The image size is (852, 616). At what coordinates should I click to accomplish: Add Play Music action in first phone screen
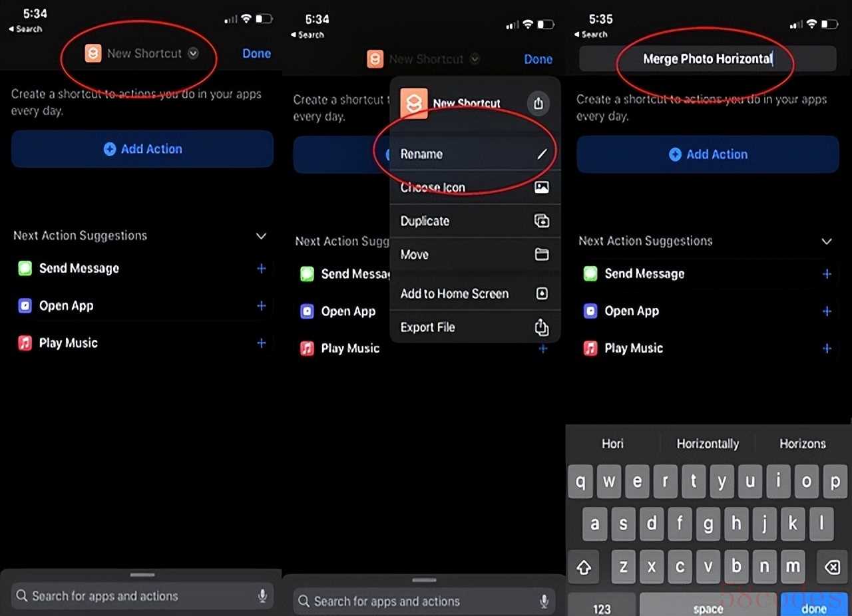(262, 343)
